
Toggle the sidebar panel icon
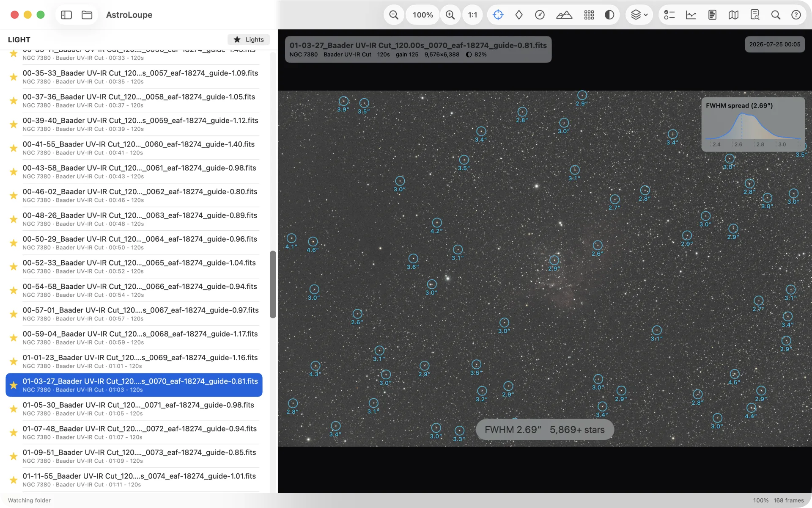[x=66, y=15]
